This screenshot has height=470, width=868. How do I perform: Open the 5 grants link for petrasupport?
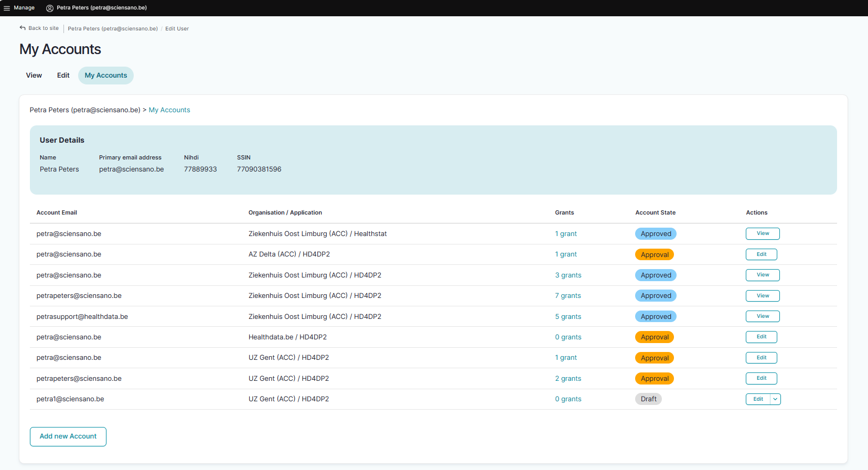coord(568,317)
